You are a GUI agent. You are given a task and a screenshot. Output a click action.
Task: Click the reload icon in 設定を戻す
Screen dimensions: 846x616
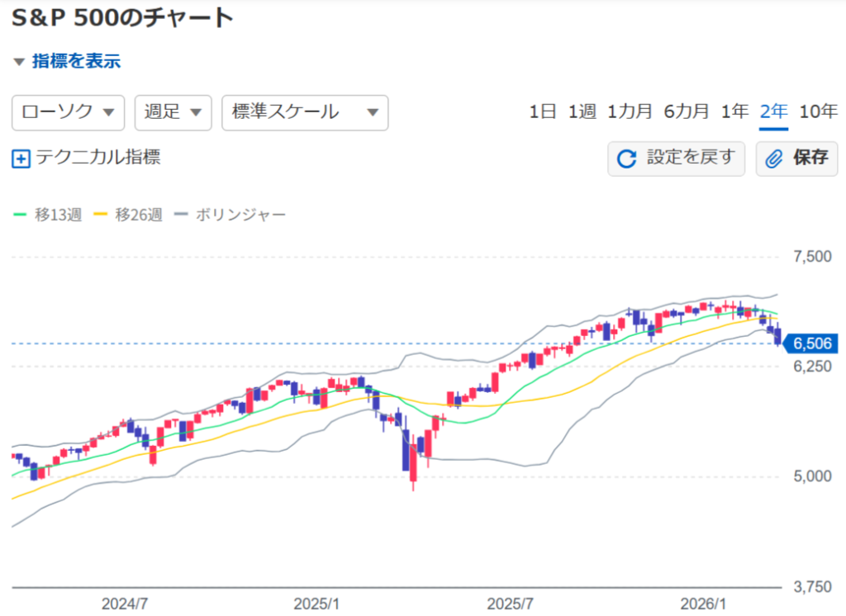tap(628, 159)
